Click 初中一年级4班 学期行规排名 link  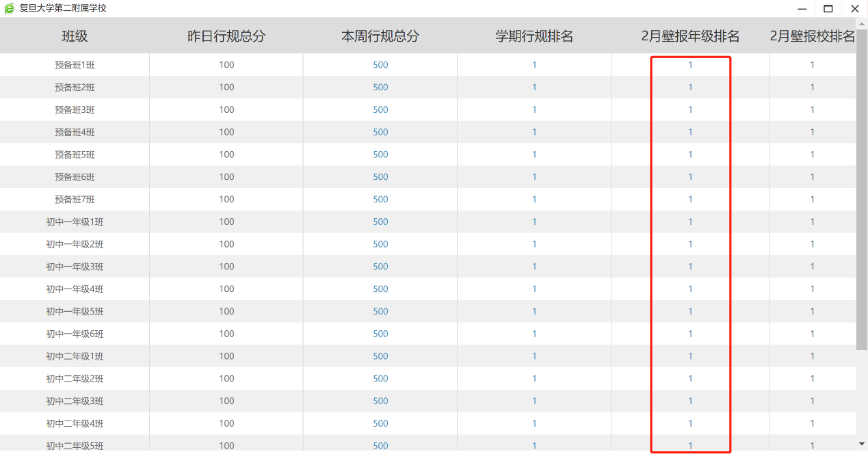click(534, 289)
